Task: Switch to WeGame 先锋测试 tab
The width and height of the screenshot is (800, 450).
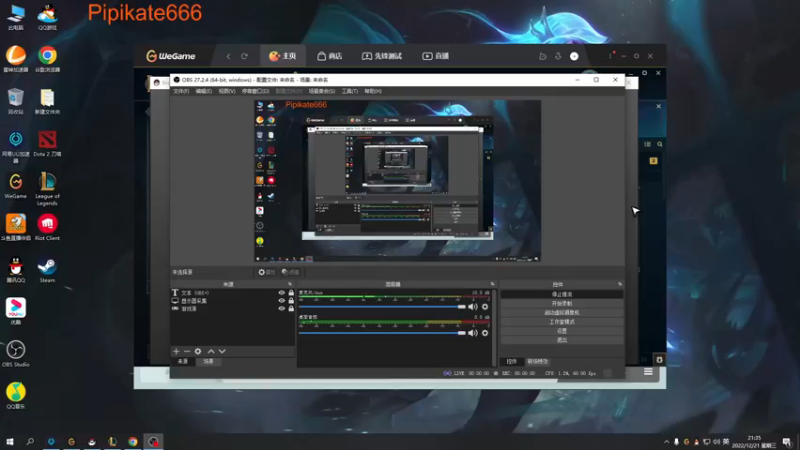Action: pyautogui.click(x=382, y=56)
